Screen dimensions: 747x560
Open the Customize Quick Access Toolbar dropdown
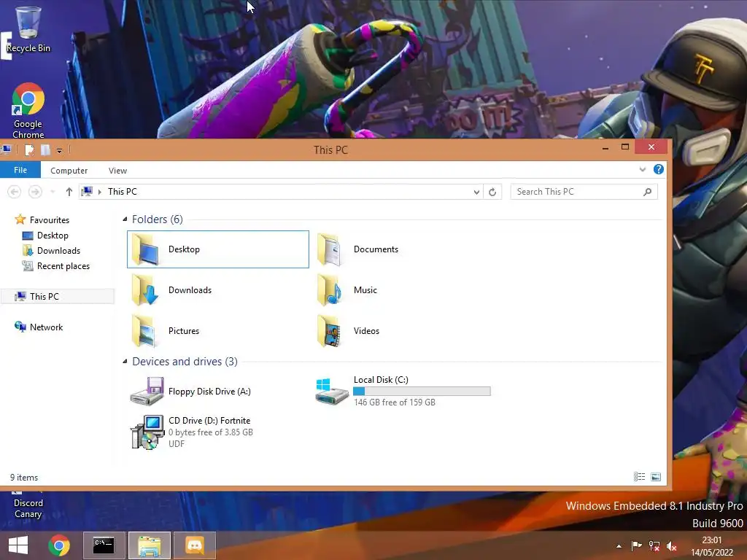pos(60,150)
